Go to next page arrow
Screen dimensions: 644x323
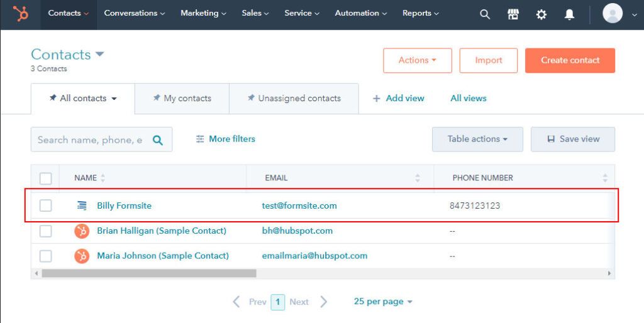324,302
